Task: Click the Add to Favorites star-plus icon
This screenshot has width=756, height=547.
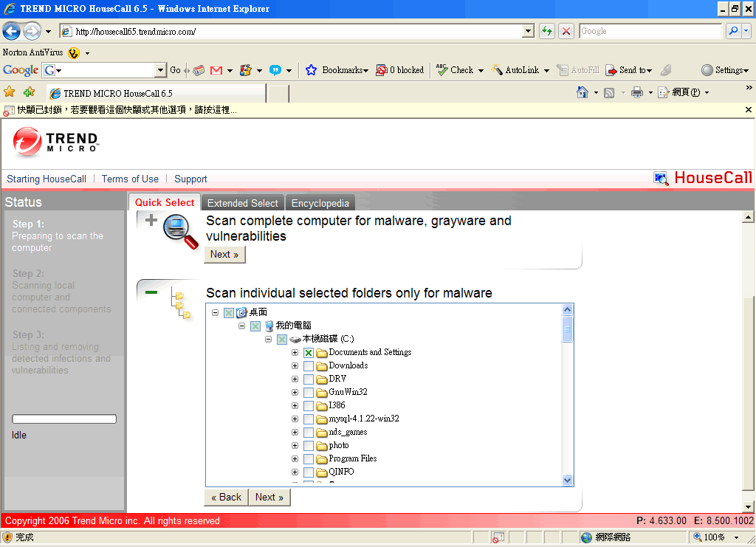Action: (x=30, y=92)
